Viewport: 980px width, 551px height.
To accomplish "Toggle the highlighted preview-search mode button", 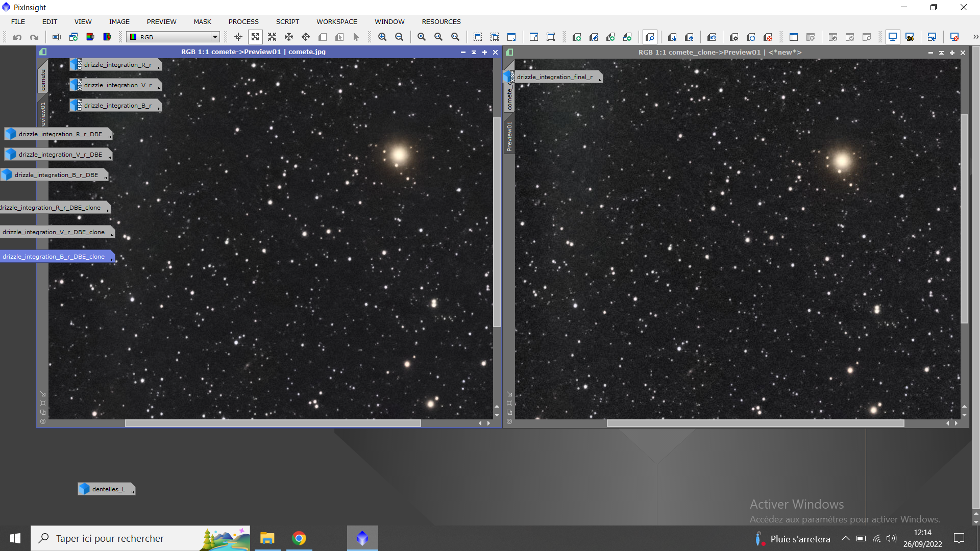I will pyautogui.click(x=650, y=37).
